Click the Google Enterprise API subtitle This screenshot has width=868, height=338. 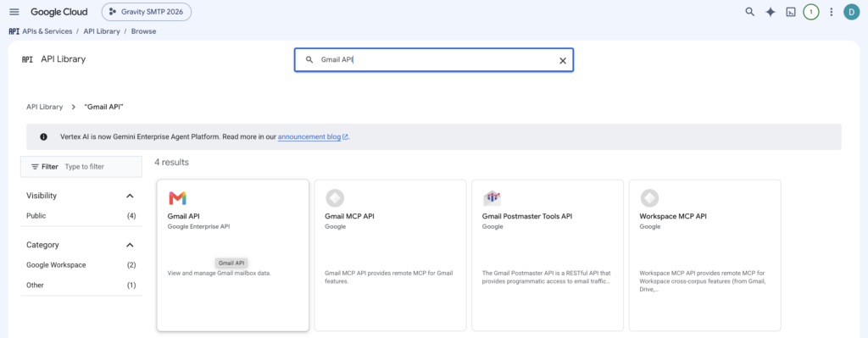(198, 226)
